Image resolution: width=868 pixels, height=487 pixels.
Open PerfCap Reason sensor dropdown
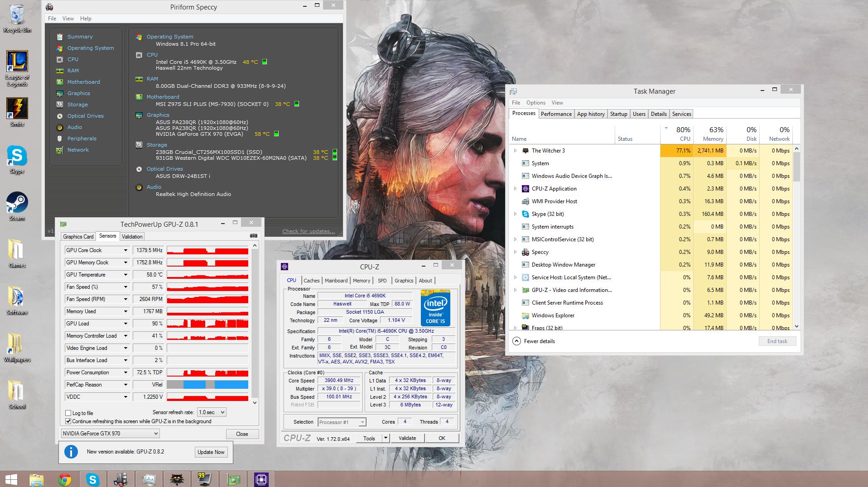[125, 385]
